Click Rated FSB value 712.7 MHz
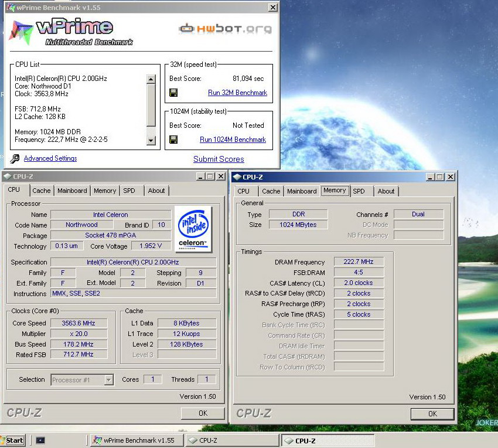 pos(79,354)
